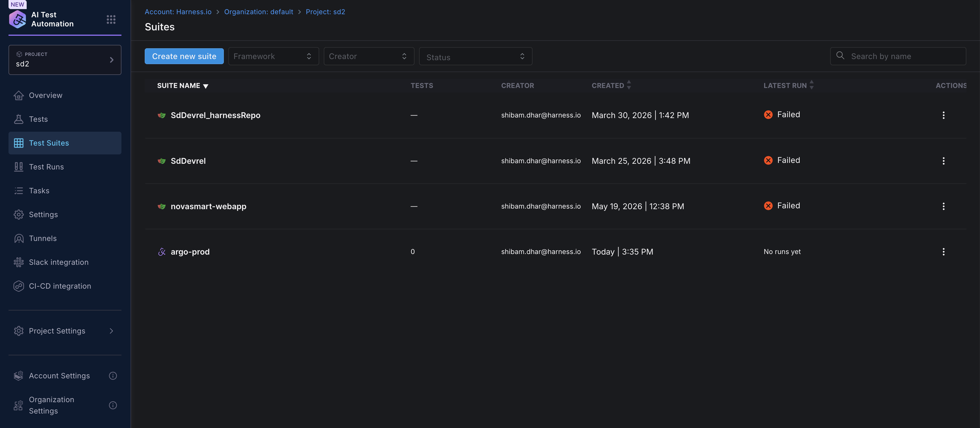Click the Overview home icon
This screenshot has height=428, width=980.
[19, 95]
